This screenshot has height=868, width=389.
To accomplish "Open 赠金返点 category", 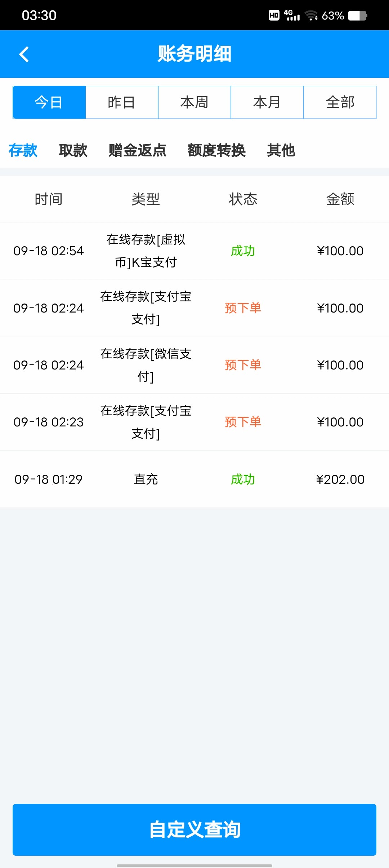I will [137, 150].
